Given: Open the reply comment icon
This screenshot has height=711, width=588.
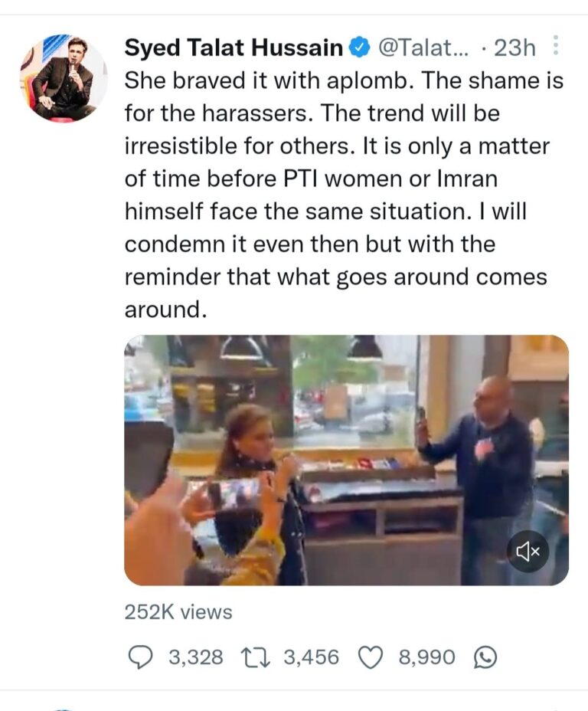Looking at the screenshot, I should pyautogui.click(x=140, y=657).
